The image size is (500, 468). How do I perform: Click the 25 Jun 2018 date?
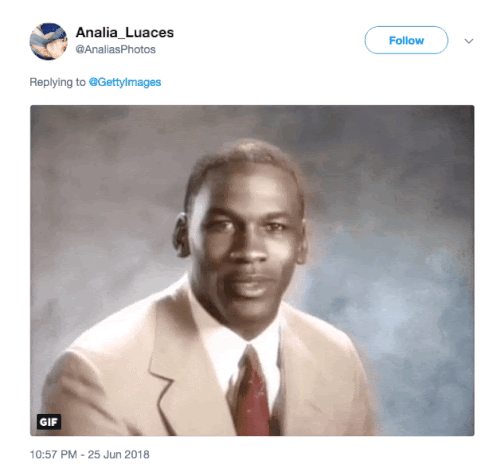coord(119,454)
